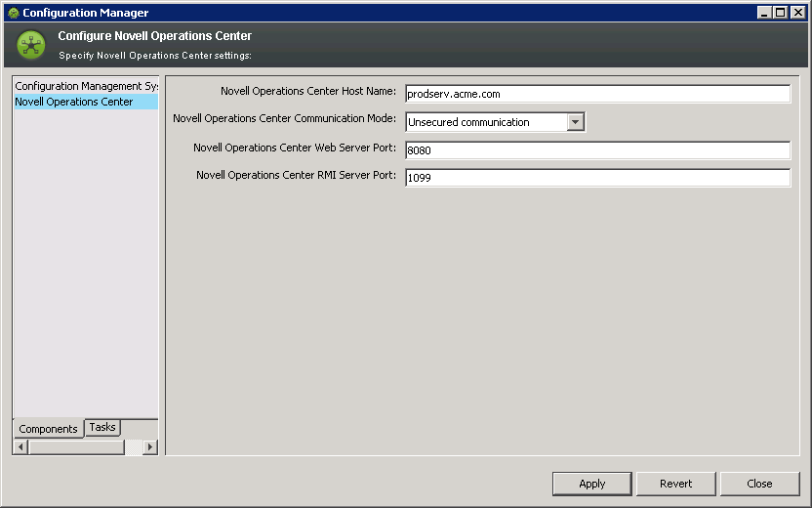The image size is (812, 508).
Task: Close window using title bar X
Action: click(x=798, y=13)
